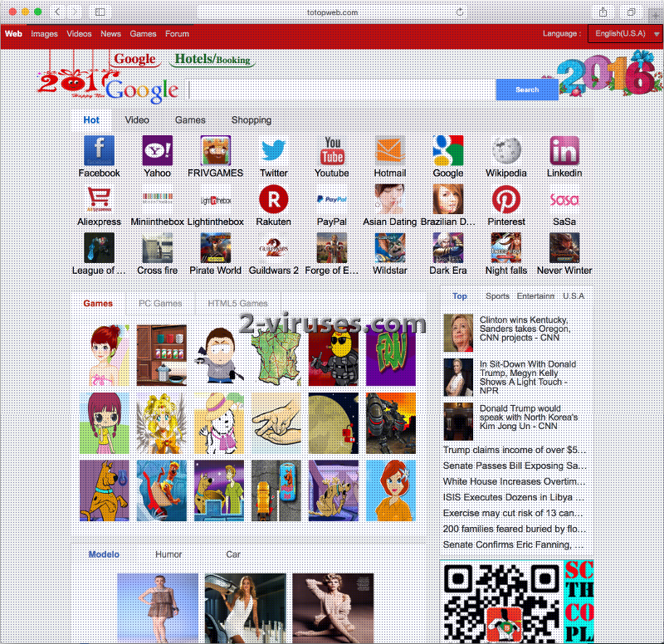The width and height of the screenshot is (664, 644).
Task: Open the Twitter bird icon
Action: [274, 150]
